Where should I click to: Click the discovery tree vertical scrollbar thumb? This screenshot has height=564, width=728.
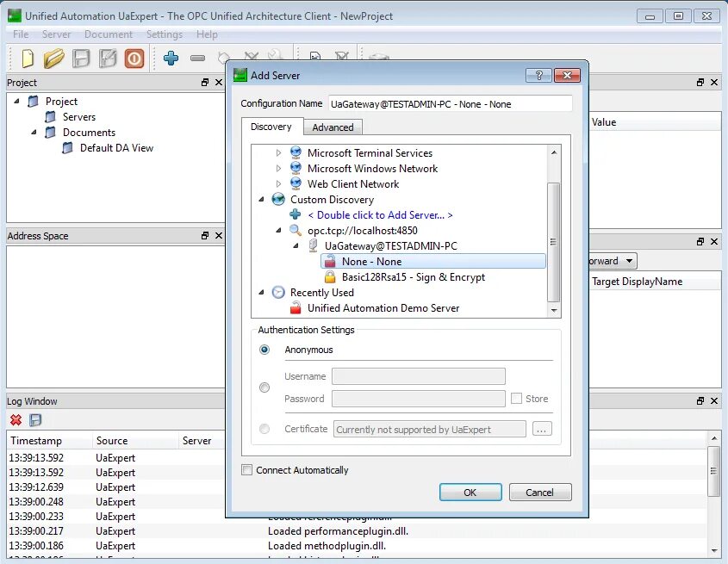point(553,241)
